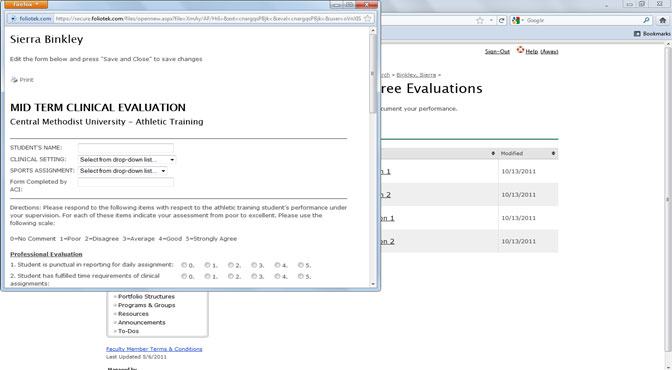Choose rating 3 for time requirements question
The width and height of the screenshot is (672, 370).
click(254, 276)
